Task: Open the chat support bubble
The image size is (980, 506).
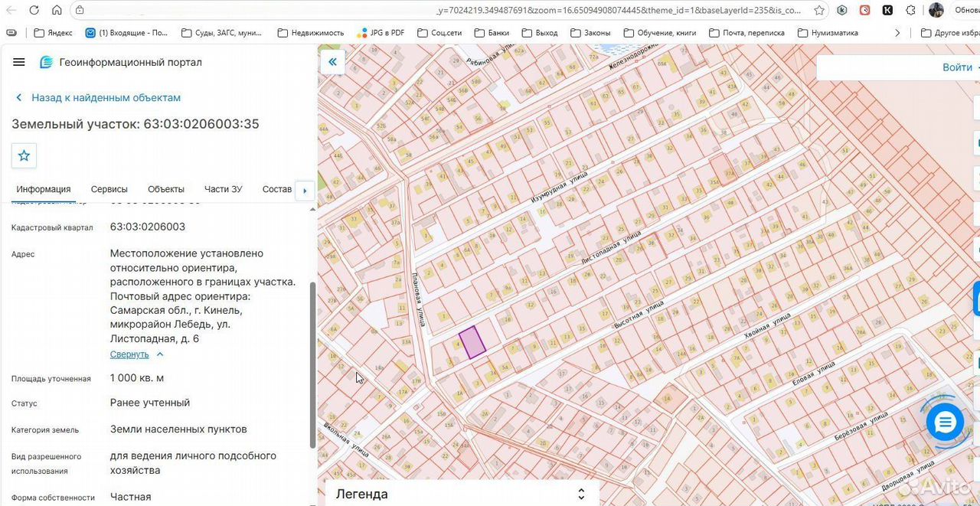Action: tap(945, 423)
